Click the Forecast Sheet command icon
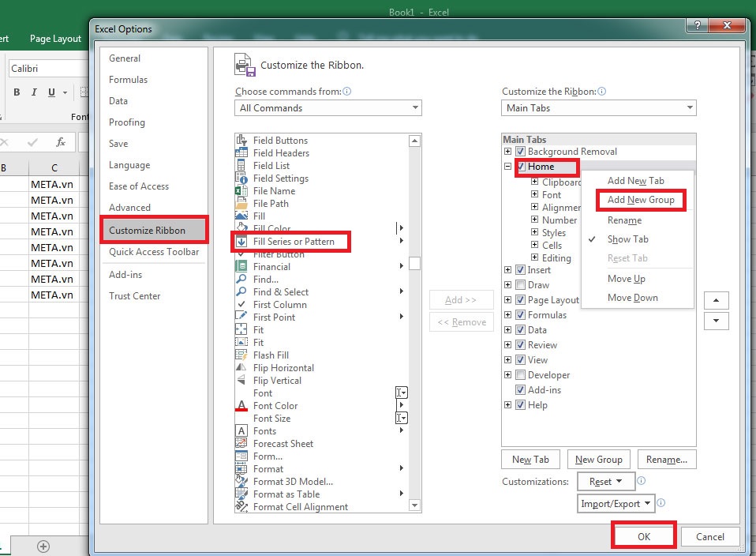756x556 pixels. [x=243, y=443]
